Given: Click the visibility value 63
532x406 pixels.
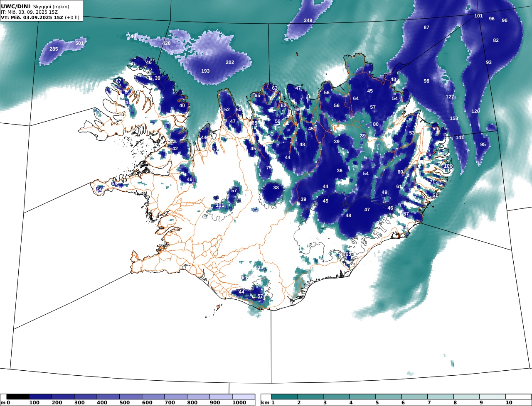Looking at the screenshot, I should 275,88.
